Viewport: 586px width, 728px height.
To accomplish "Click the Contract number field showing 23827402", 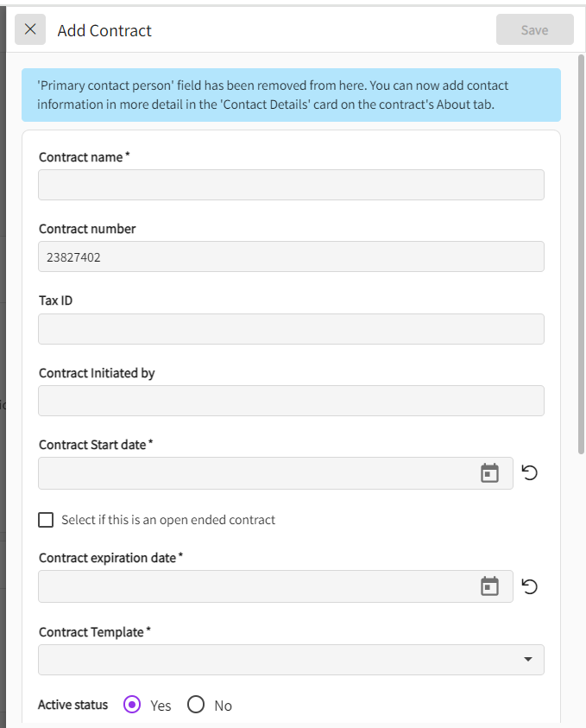I will 291,256.
